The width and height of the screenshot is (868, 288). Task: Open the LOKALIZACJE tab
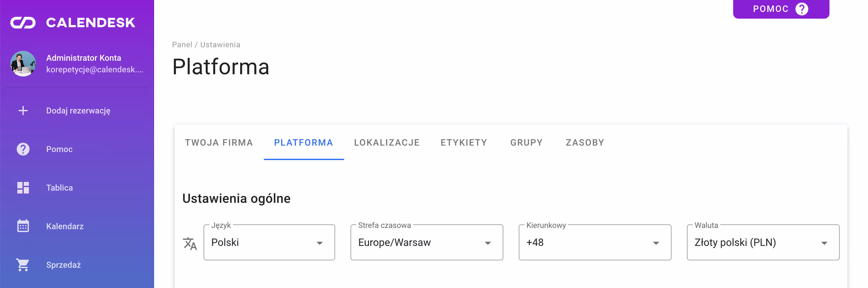click(x=387, y=143)
